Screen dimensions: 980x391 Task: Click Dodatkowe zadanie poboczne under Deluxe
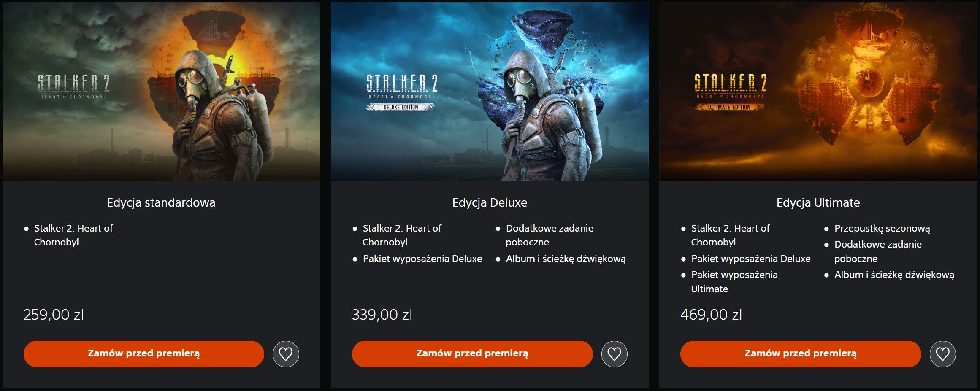tap(550, 235)
